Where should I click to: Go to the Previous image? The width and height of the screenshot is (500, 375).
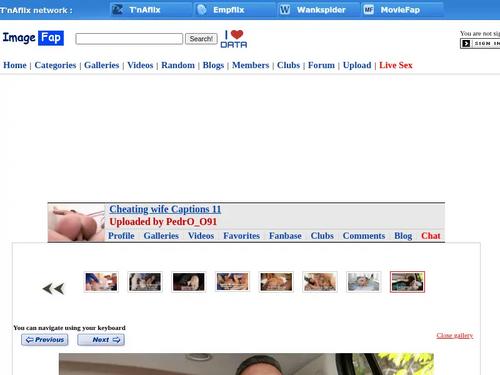click(45, 340)
